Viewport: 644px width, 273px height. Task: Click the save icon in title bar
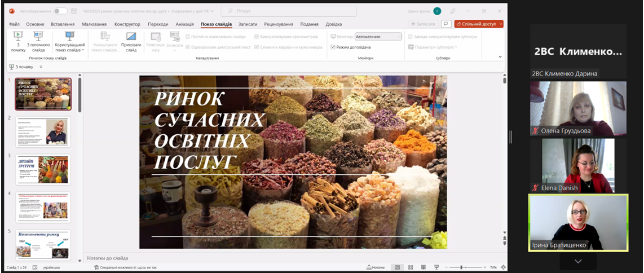(x=73, y=11)
